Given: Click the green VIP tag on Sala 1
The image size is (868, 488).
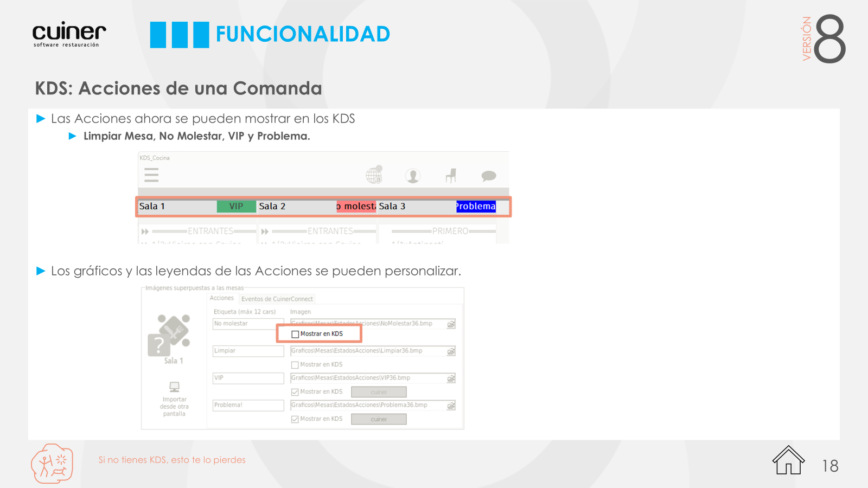Looking at the screenshot, I should coord(236,206).
